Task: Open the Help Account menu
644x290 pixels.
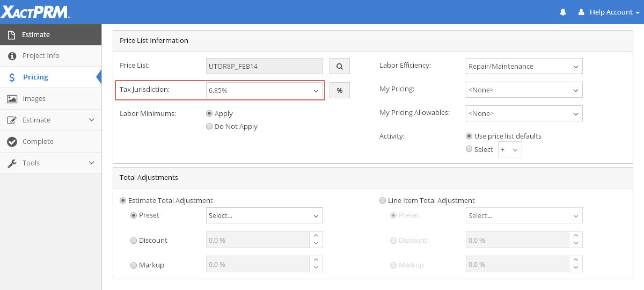Action: point(610,12)
